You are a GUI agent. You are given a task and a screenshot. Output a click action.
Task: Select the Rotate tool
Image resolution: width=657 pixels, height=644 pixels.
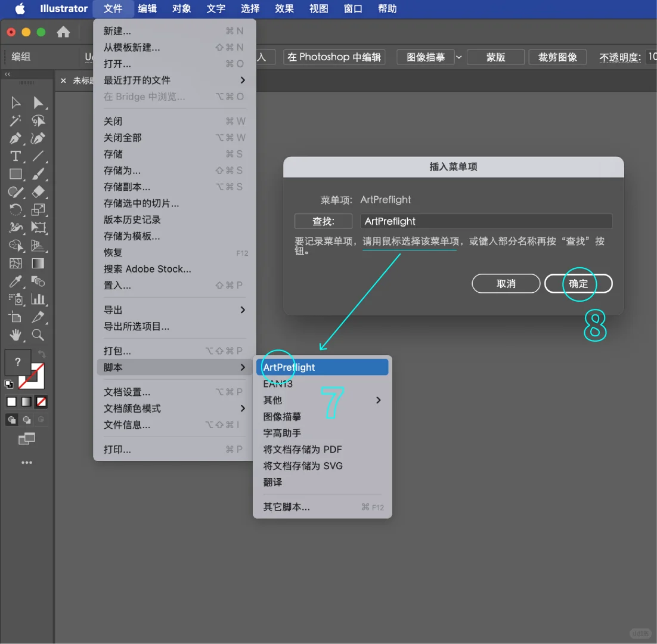pyautogui.click(x=15, y=209)
